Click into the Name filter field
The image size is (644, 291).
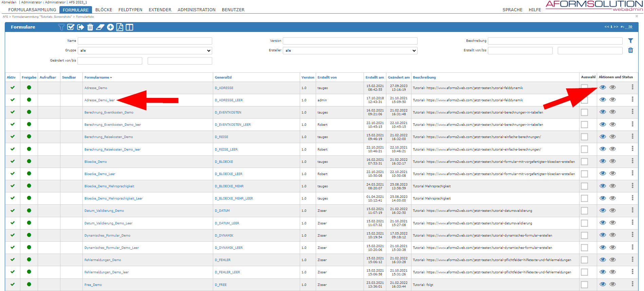145,41
